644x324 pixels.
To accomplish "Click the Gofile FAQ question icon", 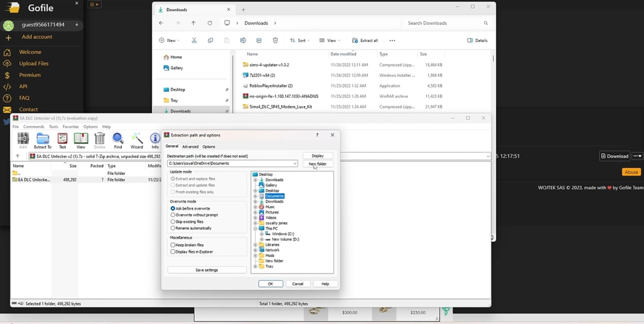I will point(7,98).
